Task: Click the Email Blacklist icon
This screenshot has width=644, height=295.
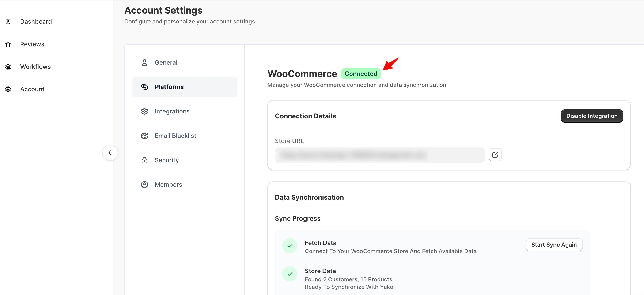Action: point(144,136)
